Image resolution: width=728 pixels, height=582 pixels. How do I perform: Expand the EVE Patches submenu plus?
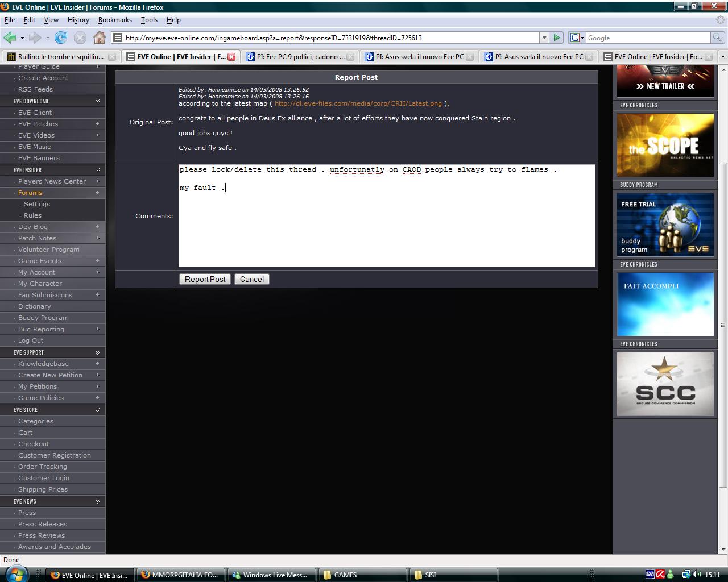(x=97, y=124)
